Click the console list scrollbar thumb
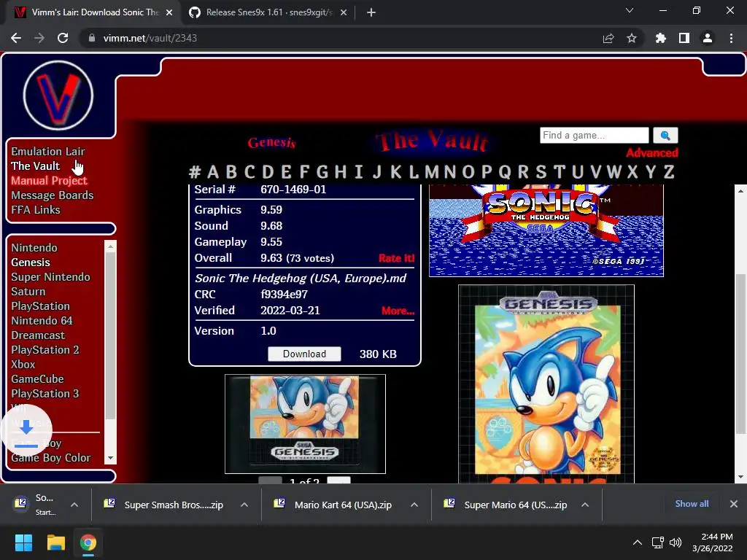Image resolution: width=747 pixels, height=560 pixels. (110, 335)
